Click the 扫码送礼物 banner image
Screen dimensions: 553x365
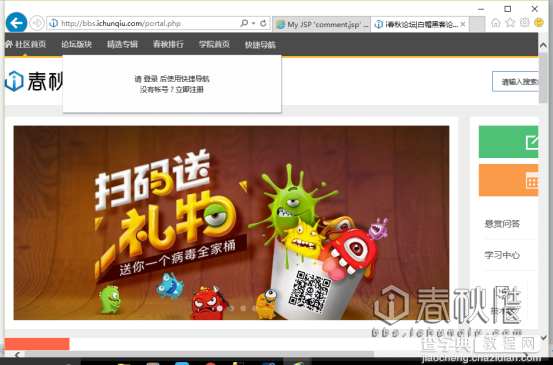231,223
